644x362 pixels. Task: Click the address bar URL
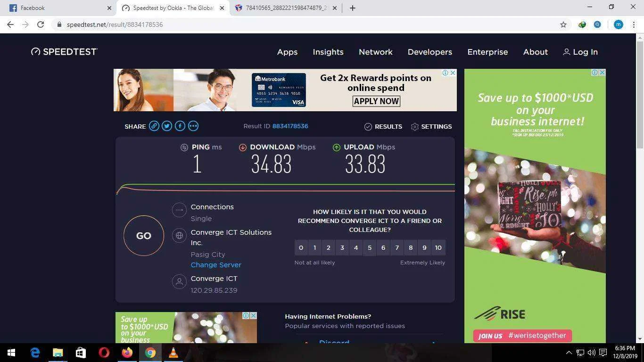pyautogui.click(x=115, y=25)
